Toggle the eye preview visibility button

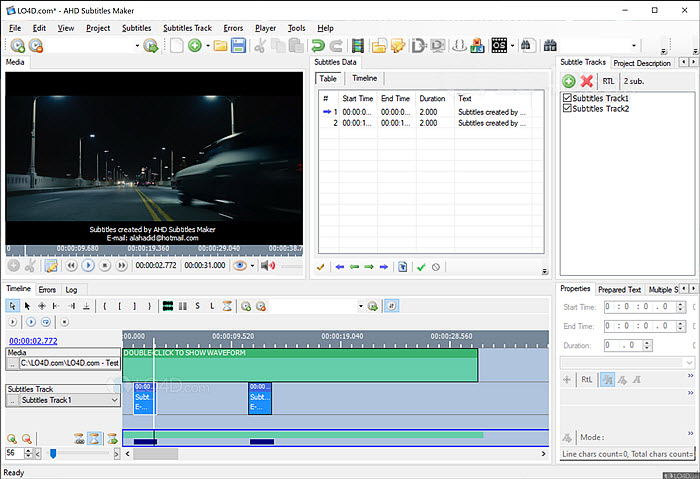pos(240,266)
